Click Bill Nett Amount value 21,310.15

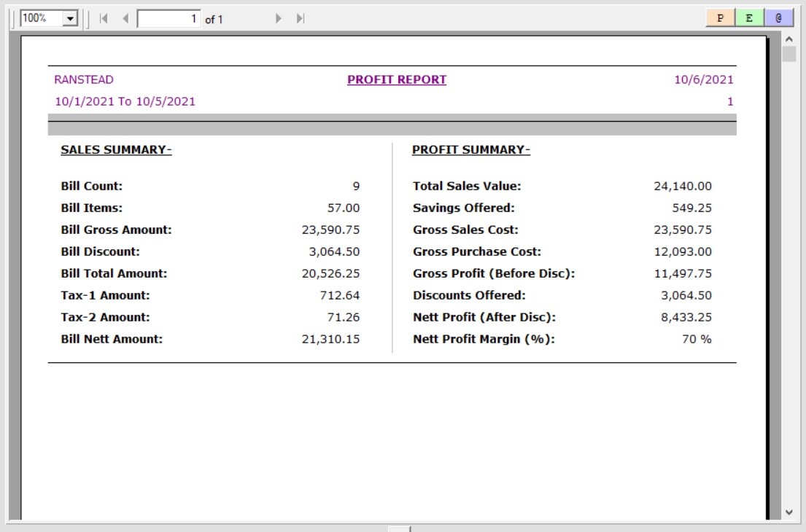tap(330, 340)
